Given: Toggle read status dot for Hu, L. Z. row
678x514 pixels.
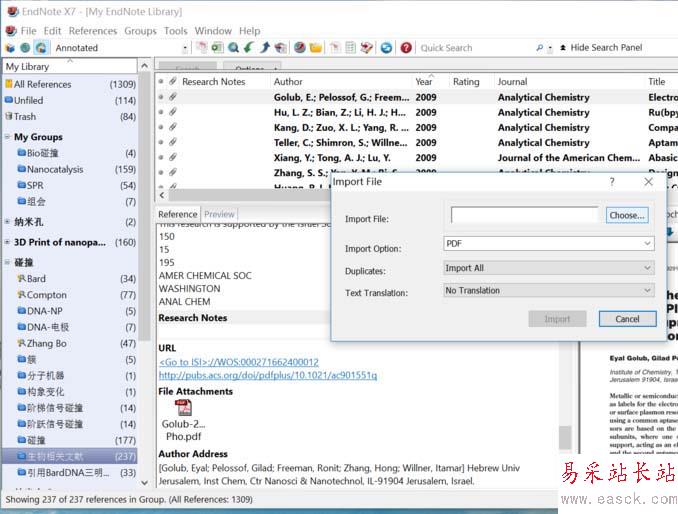Looking at the screenshot, I should 161,112.
